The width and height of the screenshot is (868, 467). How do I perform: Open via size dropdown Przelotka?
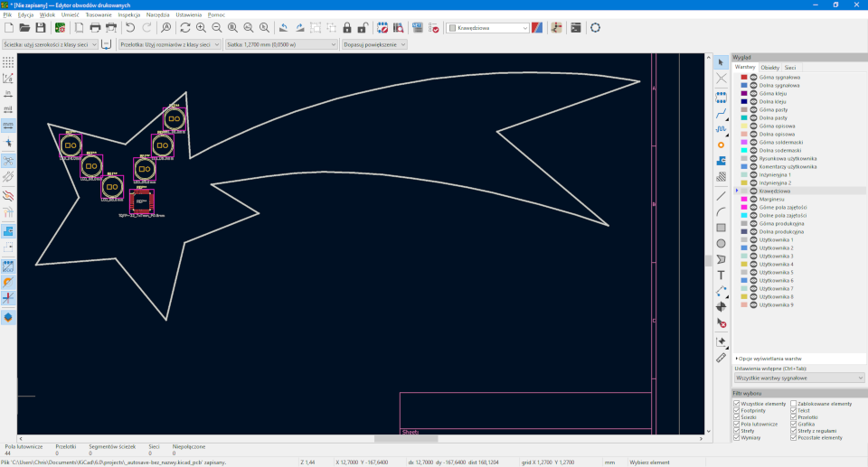tap(169, 44)
